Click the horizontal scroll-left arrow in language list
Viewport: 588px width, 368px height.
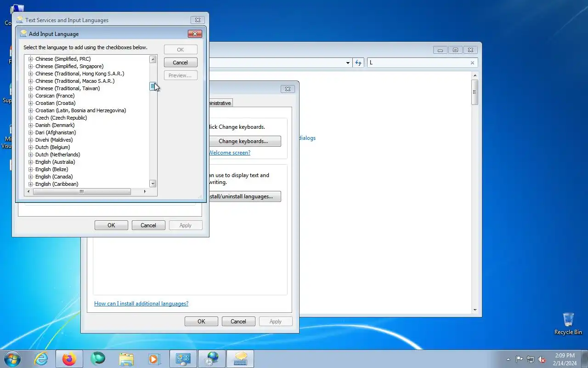coord(29,191)
